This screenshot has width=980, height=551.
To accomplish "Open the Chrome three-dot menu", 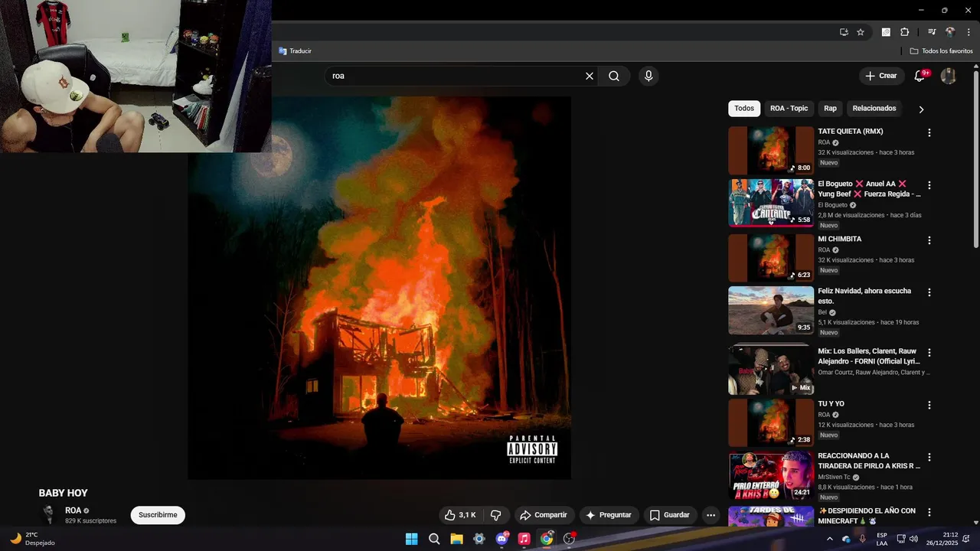I will pyautogui.click(x=969, y=32).
